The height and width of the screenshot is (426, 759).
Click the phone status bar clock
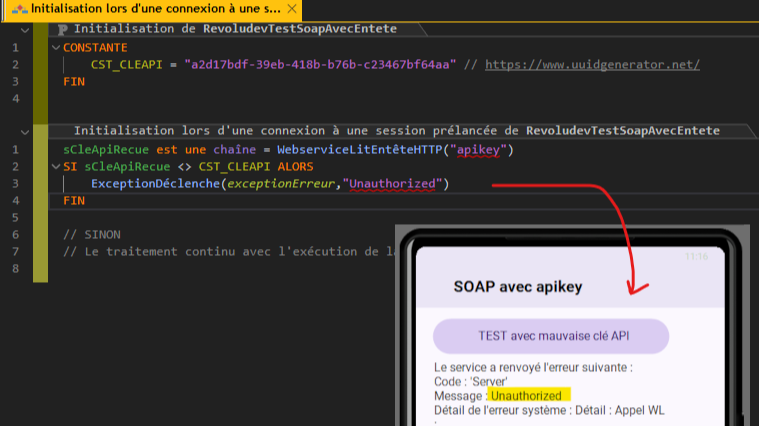pyautogui.click(x=696, y=257)
